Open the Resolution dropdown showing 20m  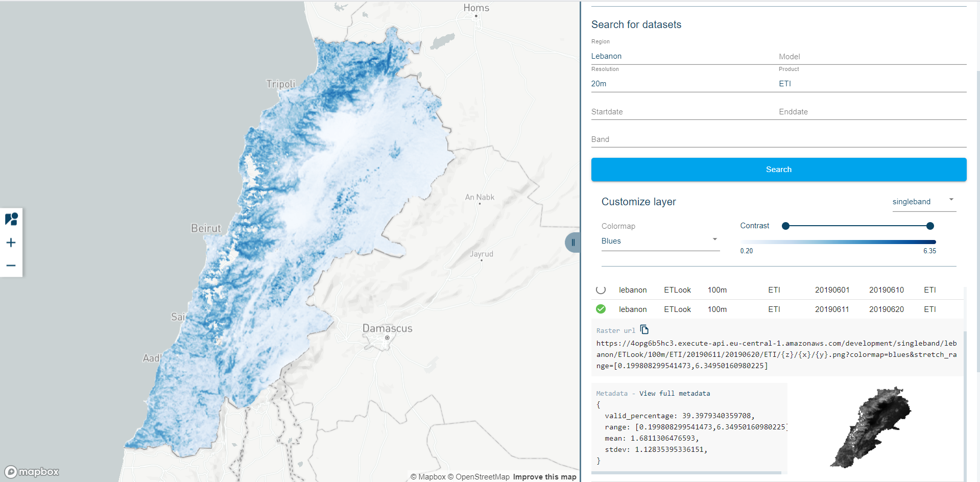point(684,84)
